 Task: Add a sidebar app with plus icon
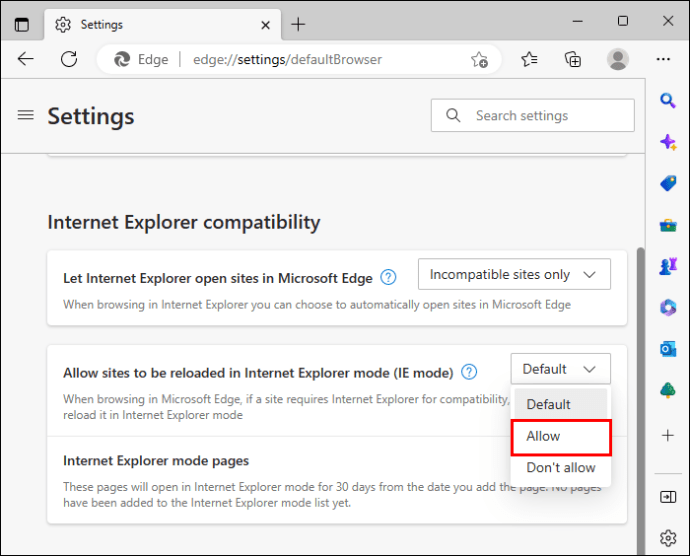point(668,435)
